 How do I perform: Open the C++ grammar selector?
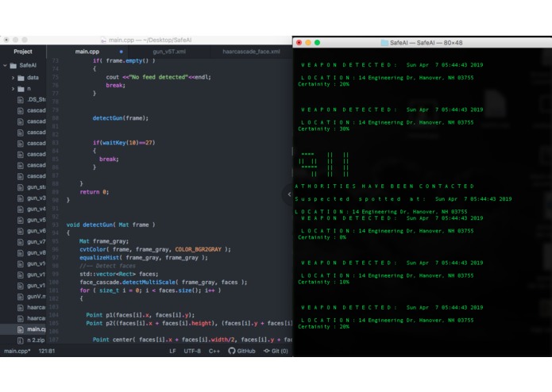(x=214, y=351)
